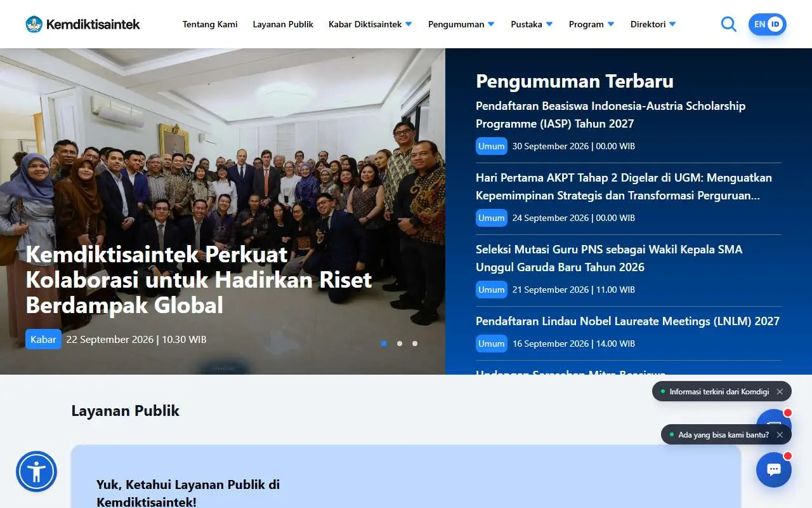812x508 pixels.
Task: Open Layanan Publik in the navbar
Action: click(283, 24)
